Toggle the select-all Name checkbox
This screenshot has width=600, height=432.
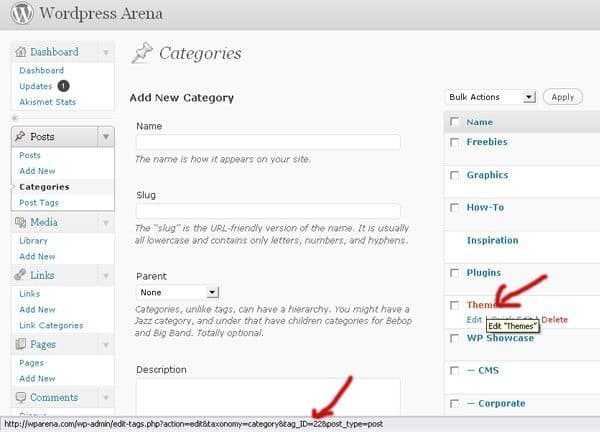pyautogui.click(x=455, y=122)
